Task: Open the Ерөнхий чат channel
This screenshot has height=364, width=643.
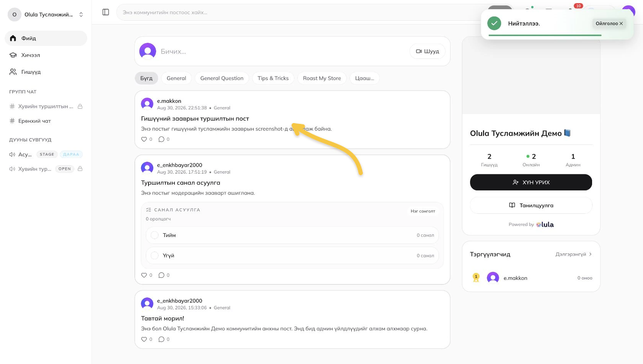Action: pyautogui.click(x=46, y=121)
